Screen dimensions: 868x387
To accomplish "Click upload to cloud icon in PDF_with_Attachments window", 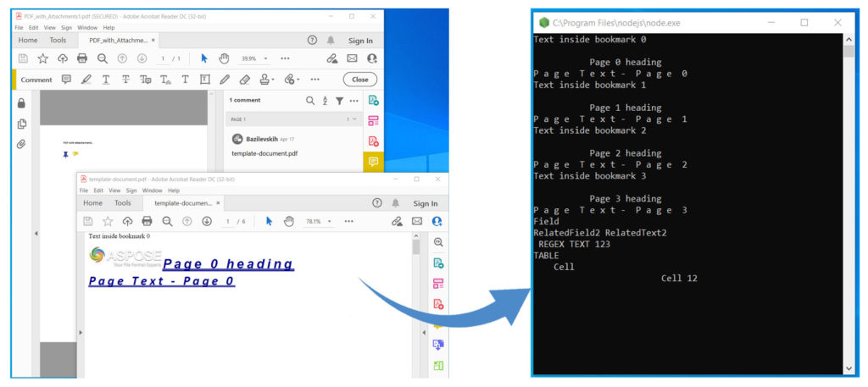I will point(63,58).
